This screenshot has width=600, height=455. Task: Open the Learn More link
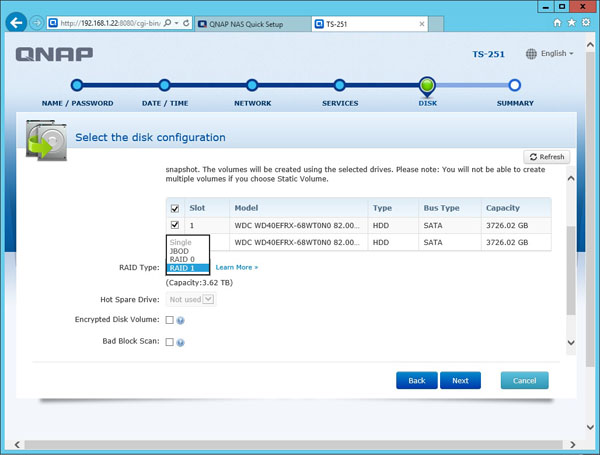click(237, 267)
